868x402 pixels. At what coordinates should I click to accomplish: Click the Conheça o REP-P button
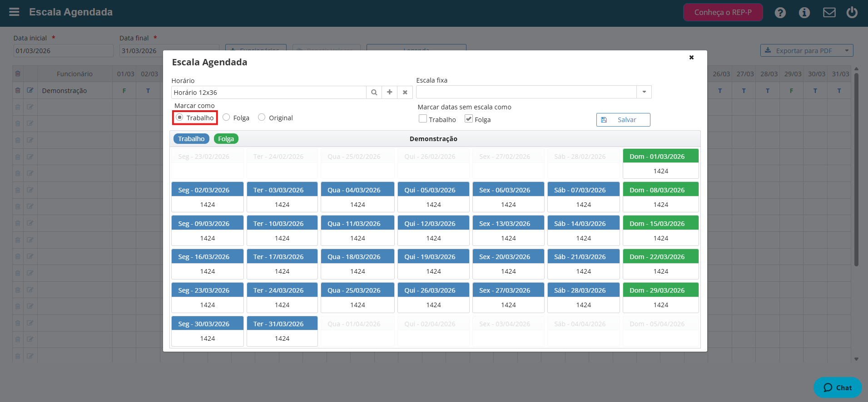pyautogui.click(x=723, y=12)
